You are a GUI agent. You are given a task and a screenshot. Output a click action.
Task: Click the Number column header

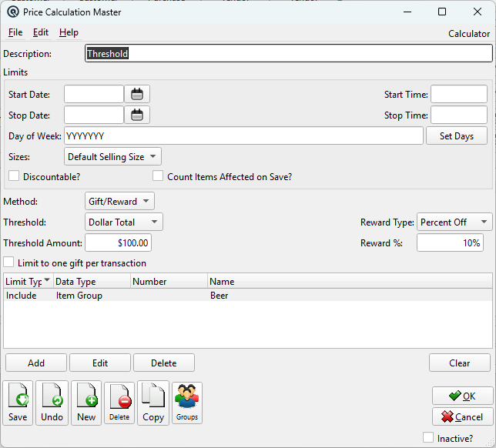pos(169,281)
